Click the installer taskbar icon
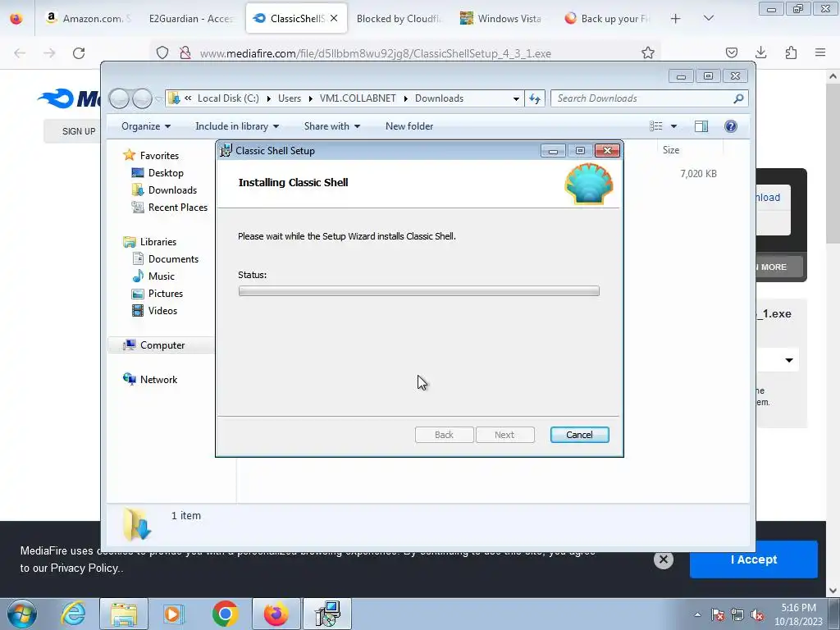840x630 pixels. click(326, 614)
